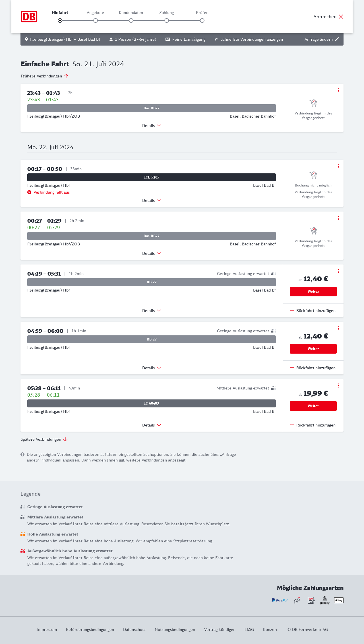Expand Details for the 04:59 RB 27 connection
364x644 pixels.
tap(152, 368)
